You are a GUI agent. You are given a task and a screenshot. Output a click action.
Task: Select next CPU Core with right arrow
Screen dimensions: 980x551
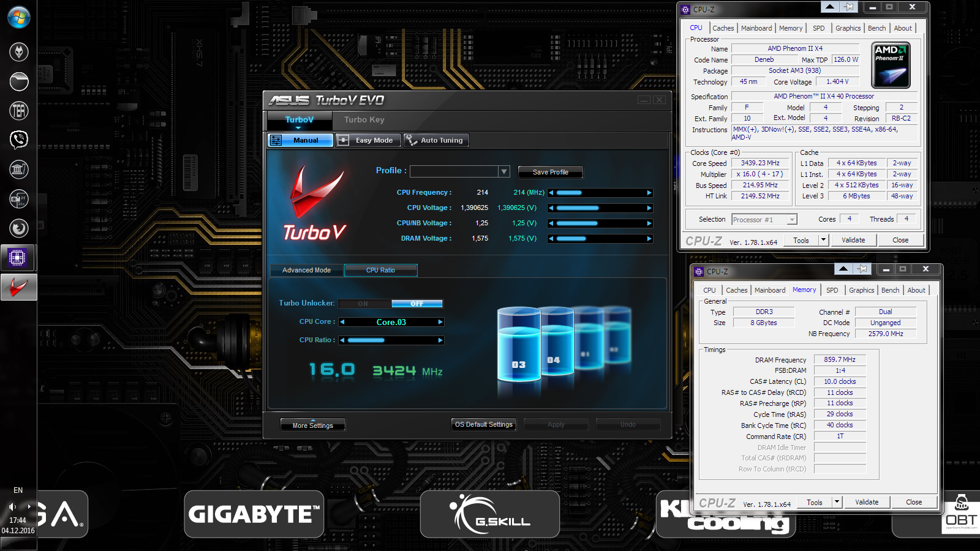[440, 322]
